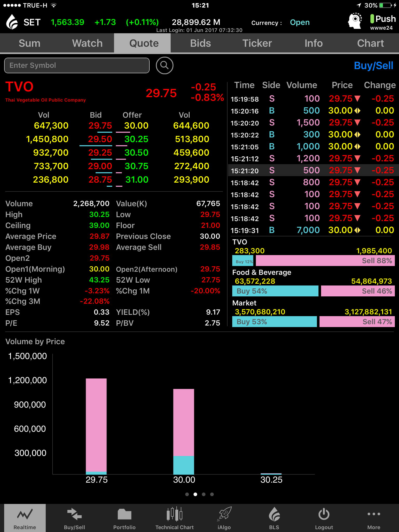Tap Market Buy 53% bar
Viewport: 399px width, 532px height.
pos(275,322)
